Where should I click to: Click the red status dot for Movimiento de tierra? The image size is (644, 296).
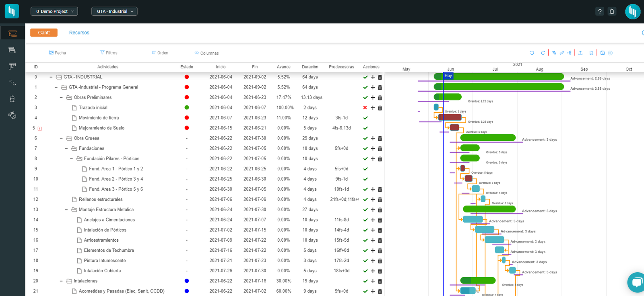click(x=187, y=118)
